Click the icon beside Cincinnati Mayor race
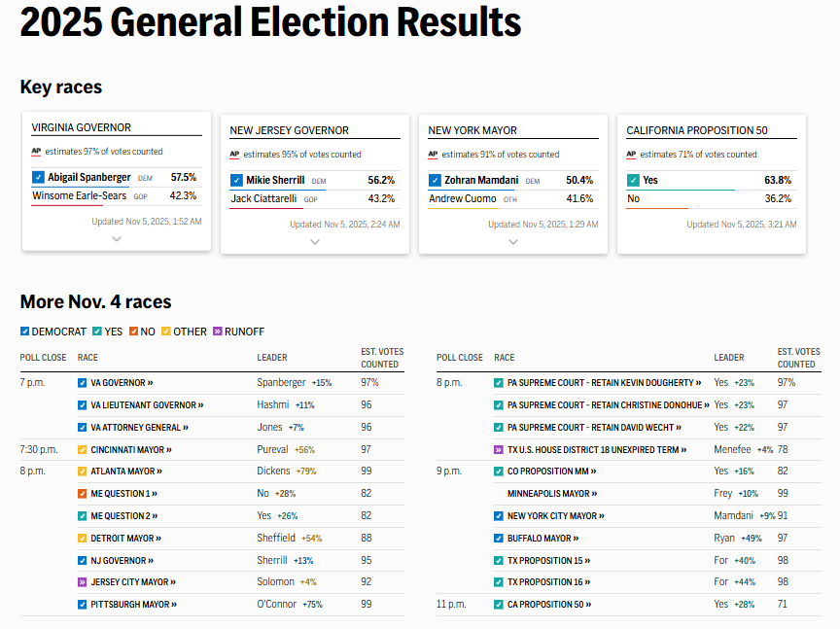 [x=82, y=450]
